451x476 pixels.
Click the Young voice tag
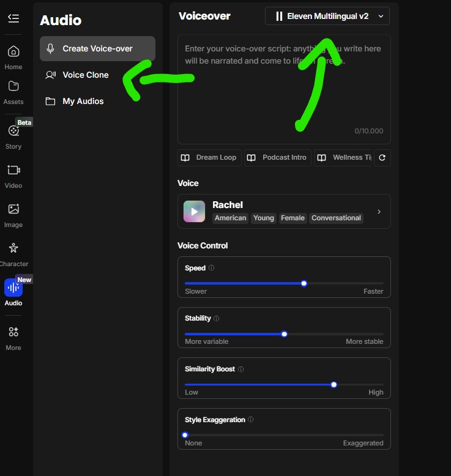click(x=264, y=218)
